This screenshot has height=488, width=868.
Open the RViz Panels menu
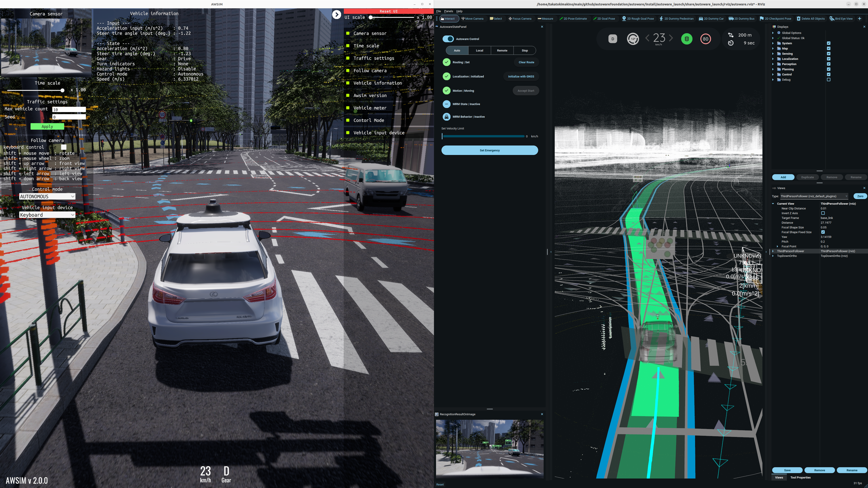[448, 11]
